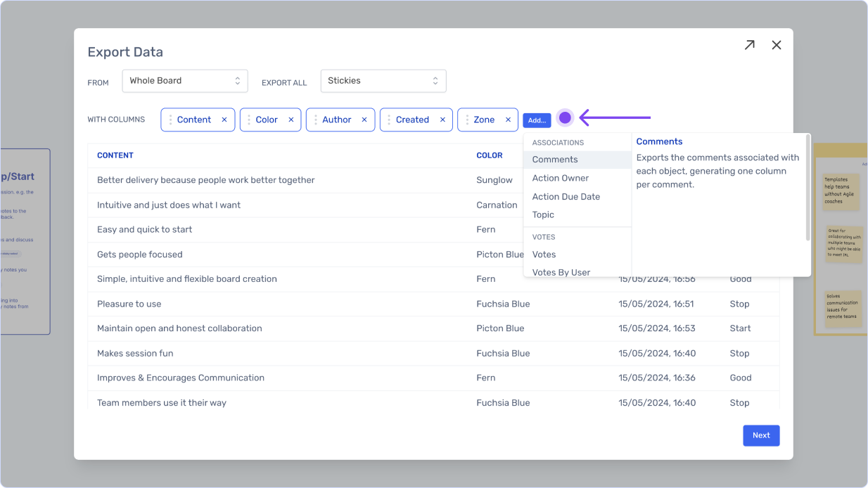The height and width of the screenshot is (488, 868).
Task: Pick Topic from the column list
Action: click(543, 214)
